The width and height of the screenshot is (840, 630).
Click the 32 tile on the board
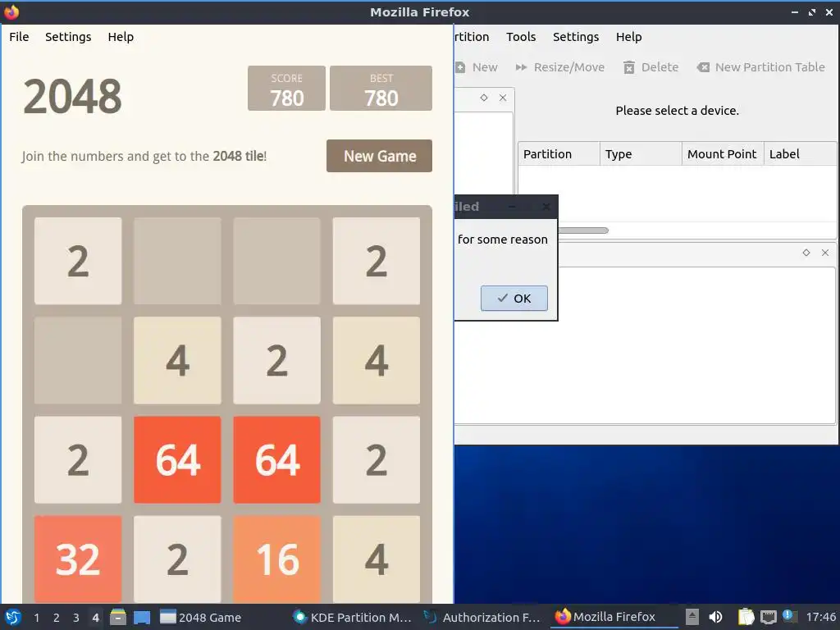[x=78, y=559]
